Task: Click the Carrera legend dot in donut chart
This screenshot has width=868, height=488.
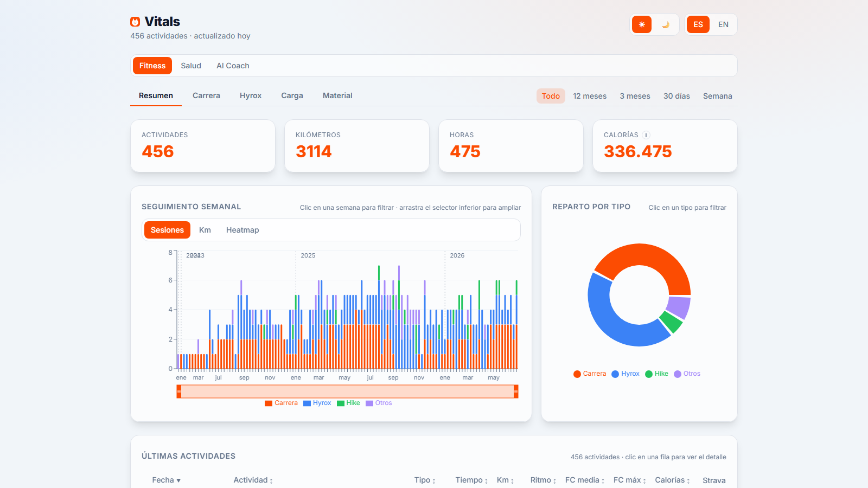Action: pyautogui.click(x=577, y=374)
